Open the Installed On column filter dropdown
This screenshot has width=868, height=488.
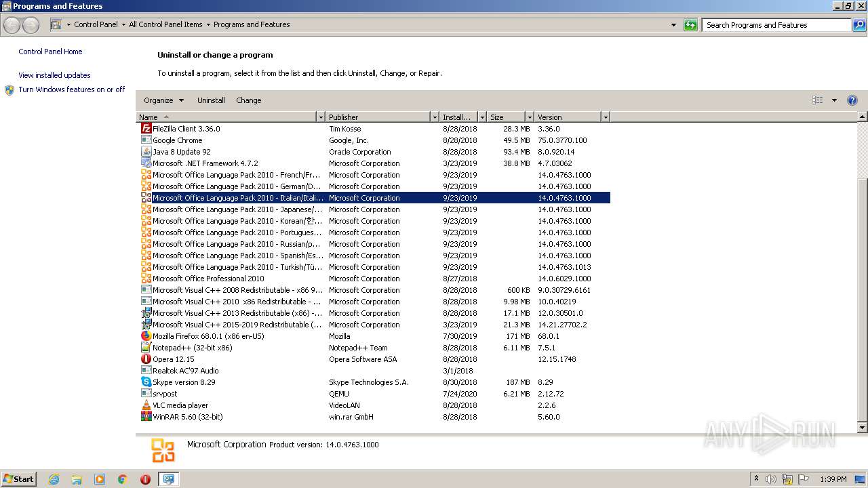[x=482, y=117]
